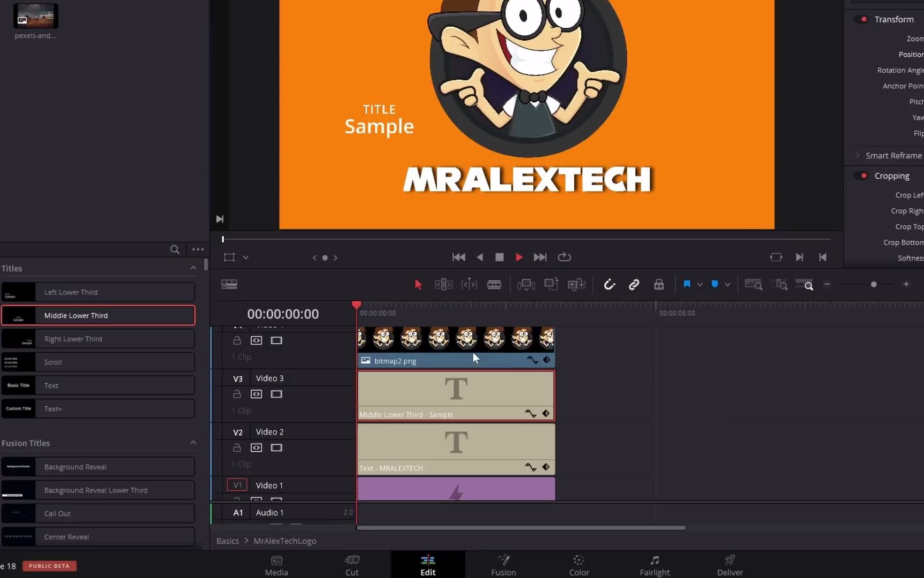Select the Blade edit tool
This screenshot has height=578, width=924.
(x=494, y=285)
